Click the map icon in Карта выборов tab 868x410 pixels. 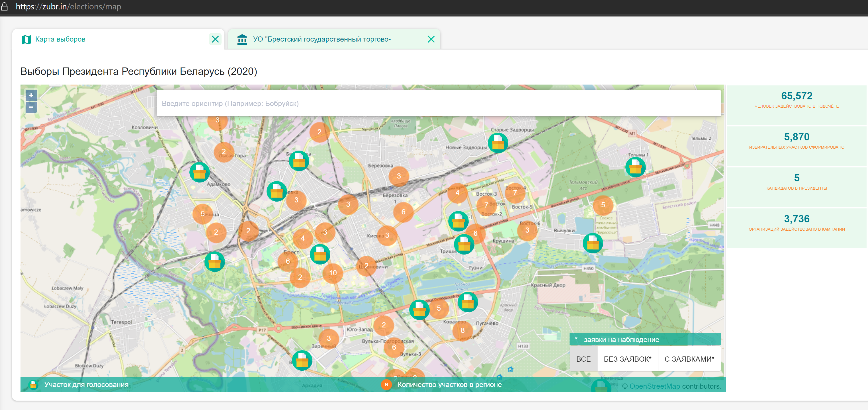click(x=26, y=39)
